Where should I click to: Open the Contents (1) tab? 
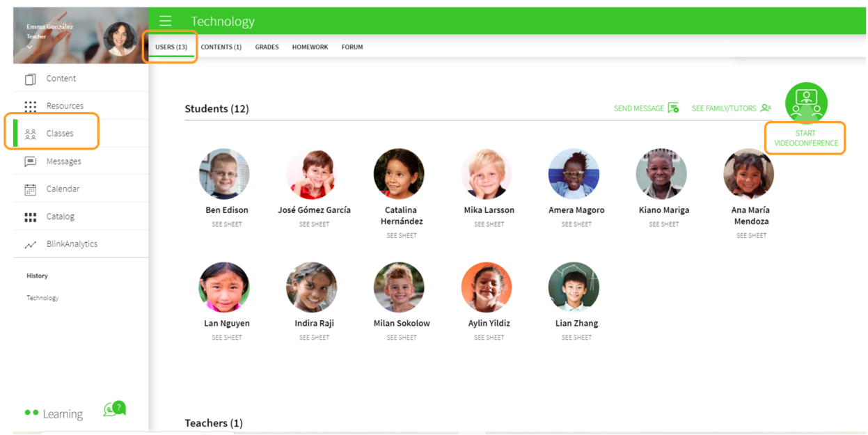tap(221, 47)
